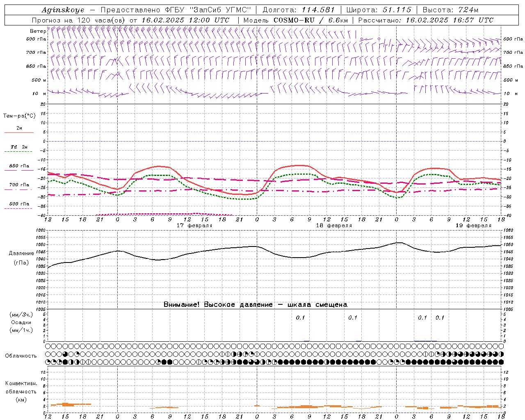Select the Модель COSMO-RU / 6.6км label
This screenshot has width=525, height=420.
pyautogui.click(x=296, y=20)
